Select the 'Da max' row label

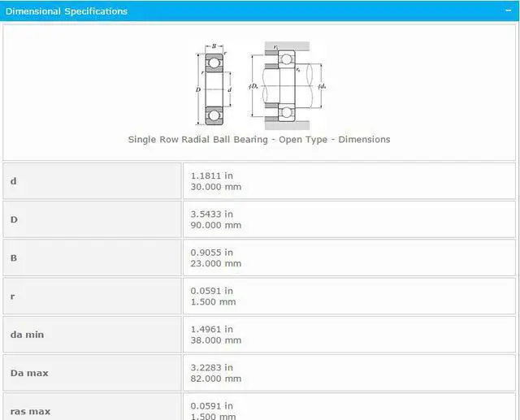click(x=29, y=373)
